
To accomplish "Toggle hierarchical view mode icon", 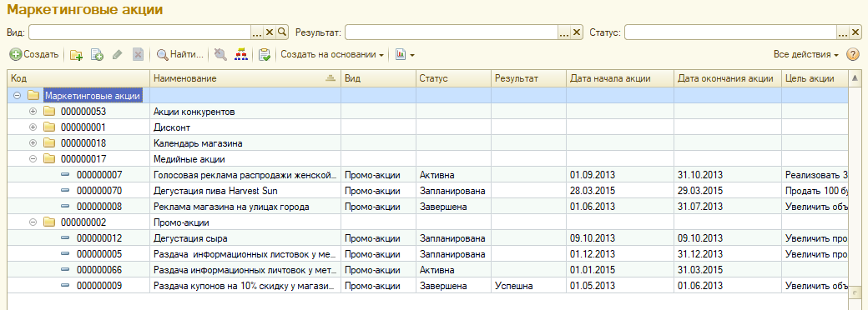I will pos(241,55).
